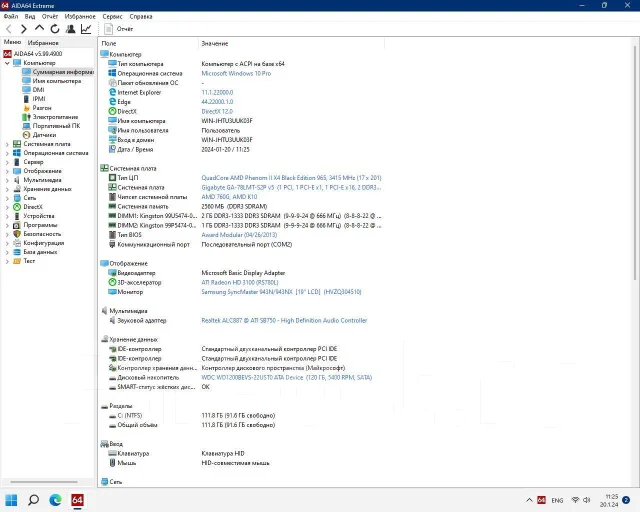Open the Realtek ALC887 audio link
The image size is (640, 512).
click(284, 321)
